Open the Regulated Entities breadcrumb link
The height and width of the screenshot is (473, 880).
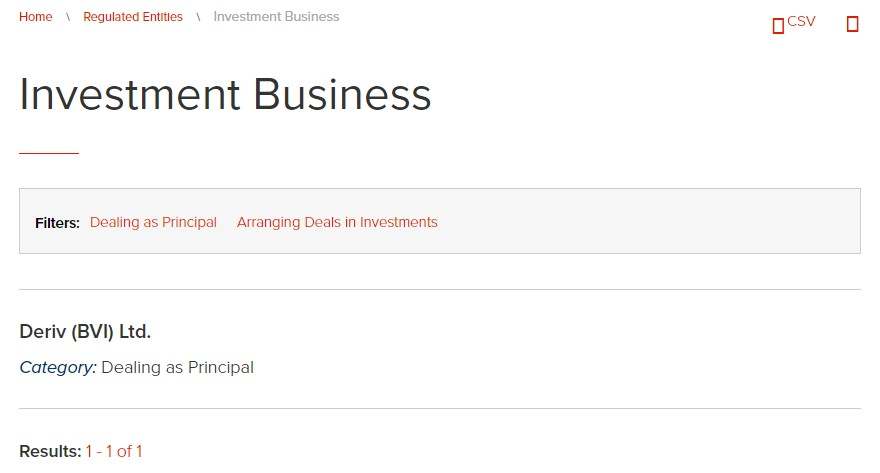pos(133,17)
